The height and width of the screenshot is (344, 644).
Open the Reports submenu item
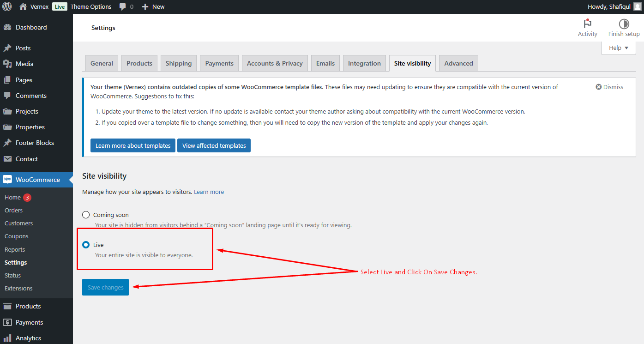(15, 249)
